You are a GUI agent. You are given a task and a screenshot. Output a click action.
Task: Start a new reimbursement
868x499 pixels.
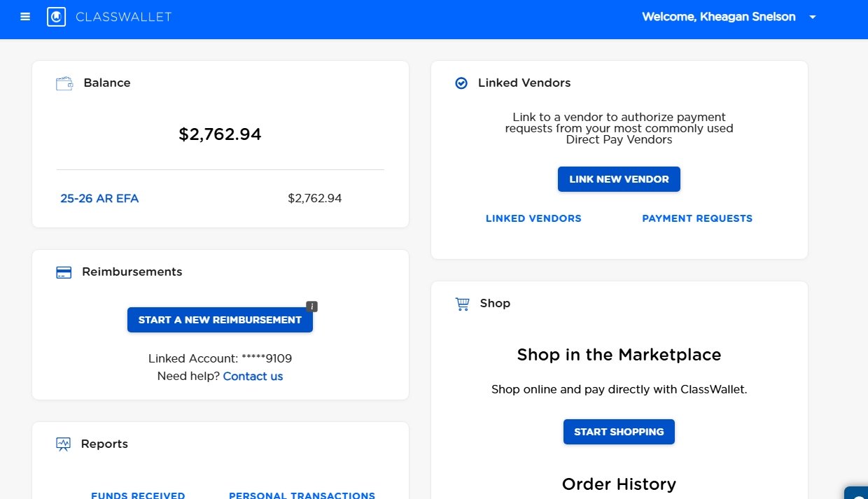point(220,320)
